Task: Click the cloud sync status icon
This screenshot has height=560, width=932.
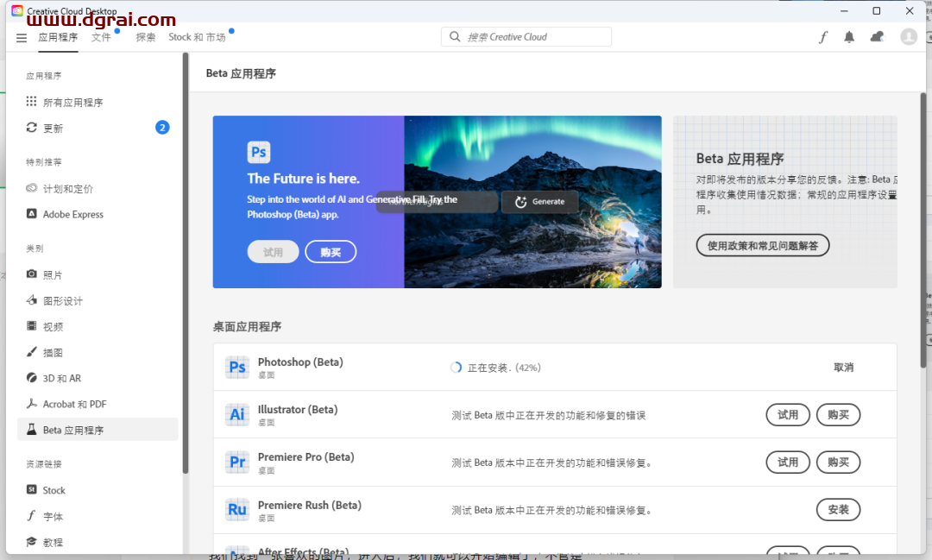Action: 878,37
